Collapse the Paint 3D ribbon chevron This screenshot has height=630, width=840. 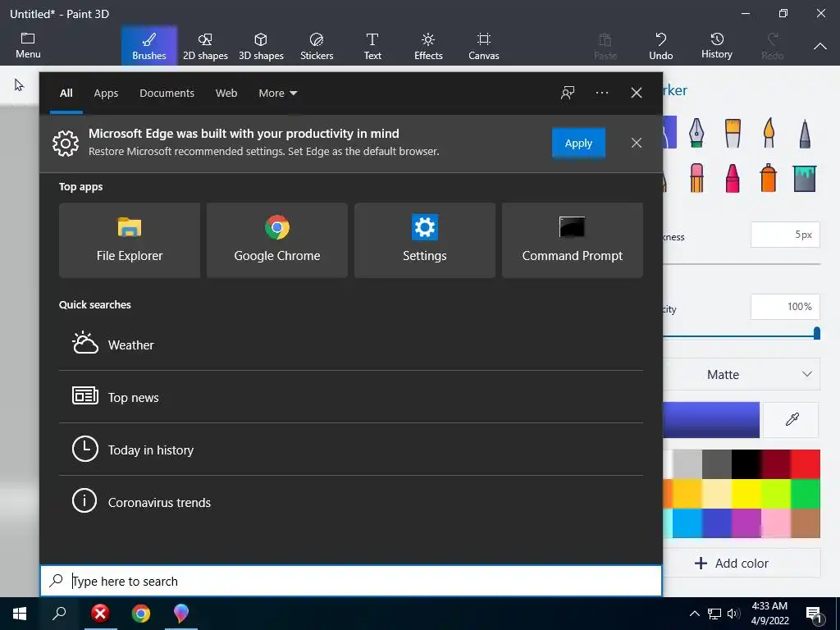tap(819, 47)
